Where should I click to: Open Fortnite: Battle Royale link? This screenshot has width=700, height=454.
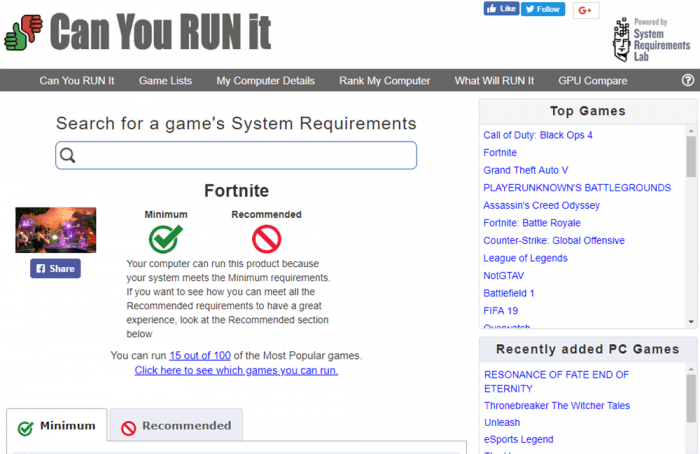(x=532, y=223)
